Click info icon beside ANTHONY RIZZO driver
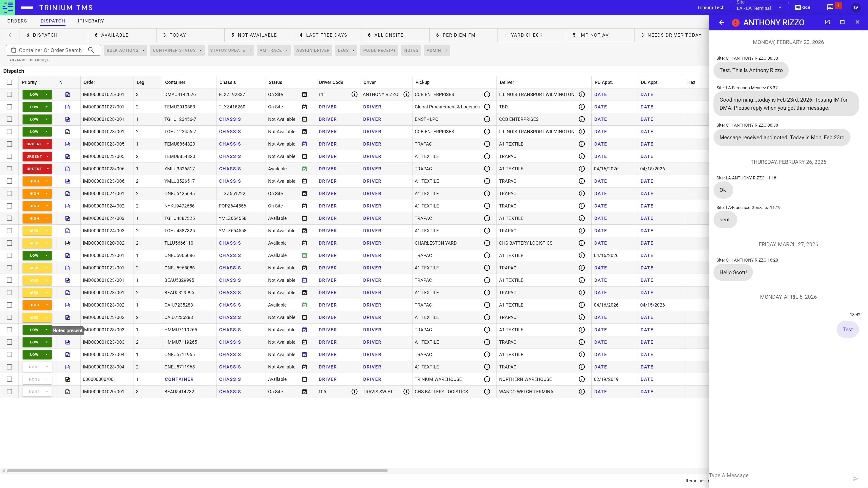Image resolution: width=868 pixels, height=488 pixels. pyautogui.click(x=406, y=95)
